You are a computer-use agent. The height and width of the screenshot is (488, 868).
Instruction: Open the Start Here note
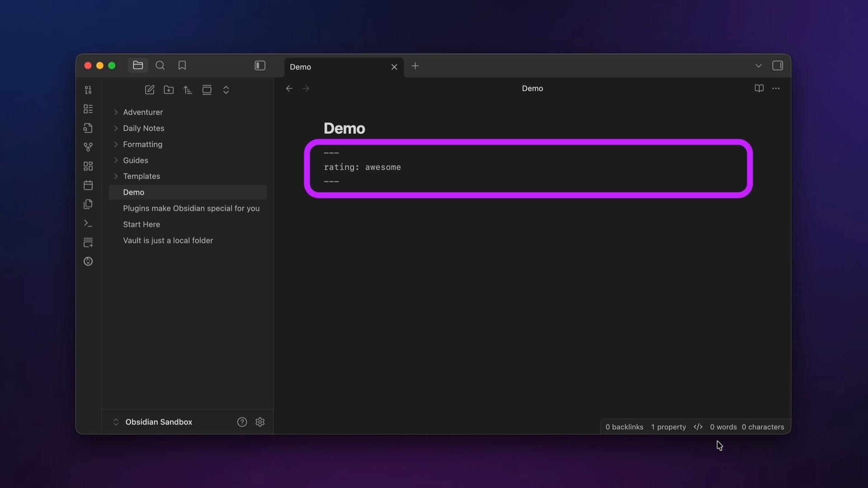point(142,225)
